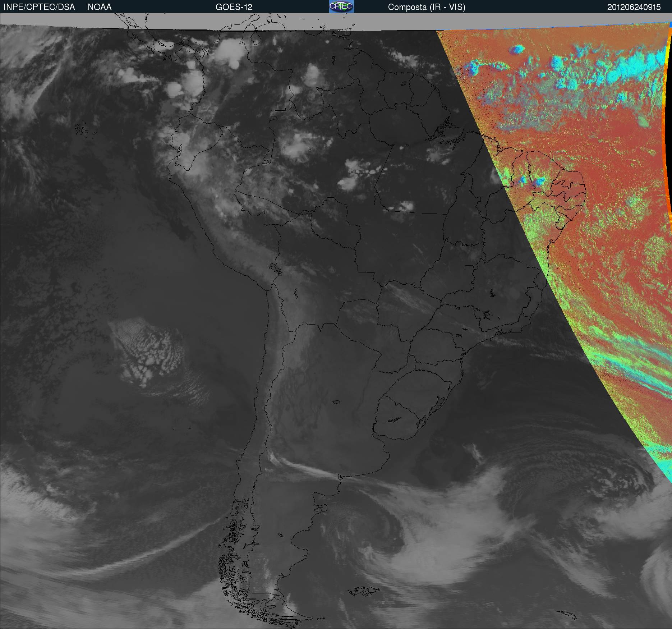672x629 pixels.
Task: Select the INPE/CPTEC/DSA header text
Action: (x=39, y=7)
